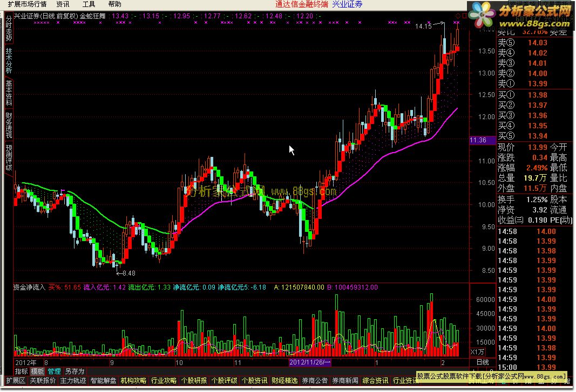This screenshot has height=392, width=576.
Task: Click the X1万 volume unit label
Action: (477, 352)
